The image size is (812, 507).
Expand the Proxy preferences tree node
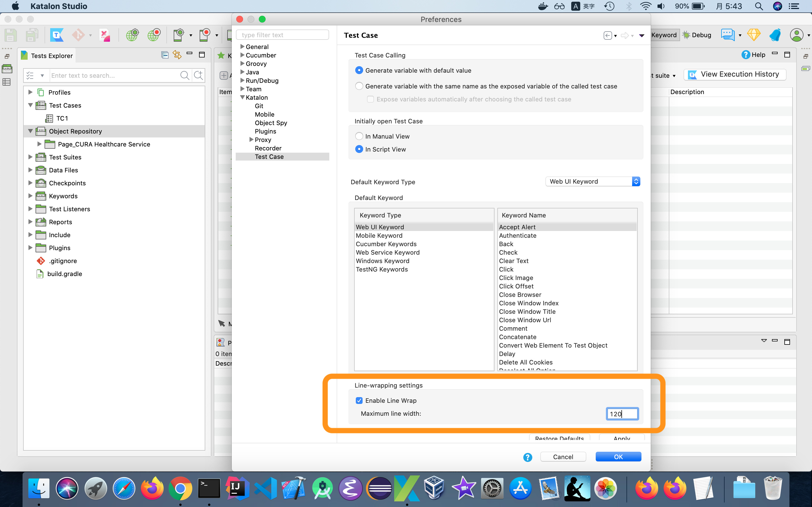(x=251, y=139)
